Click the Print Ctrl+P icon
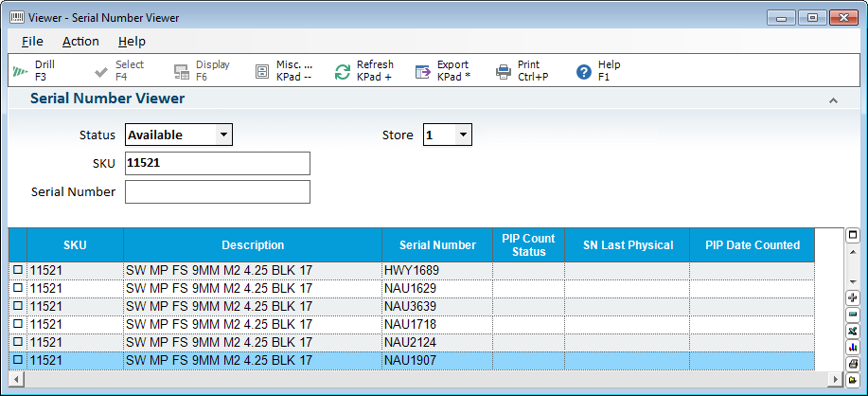This screenshot has width=868, height=396. coord(504,71)
